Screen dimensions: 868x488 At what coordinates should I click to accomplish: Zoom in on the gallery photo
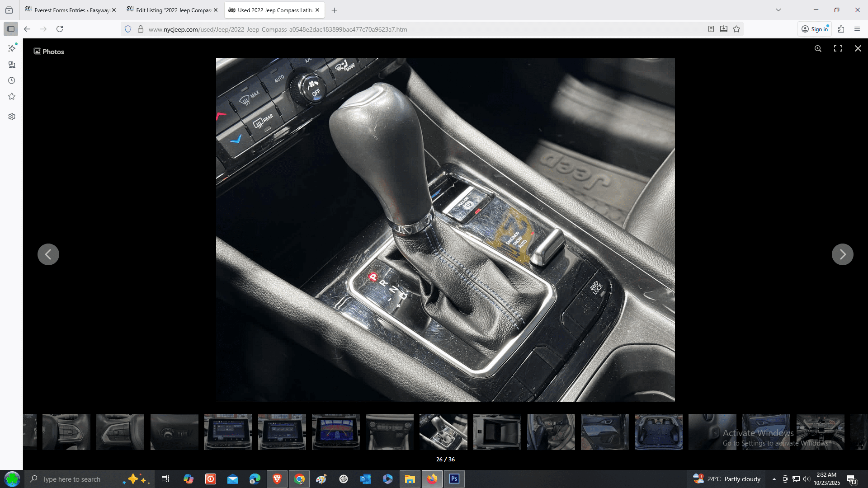click(818, 49)
